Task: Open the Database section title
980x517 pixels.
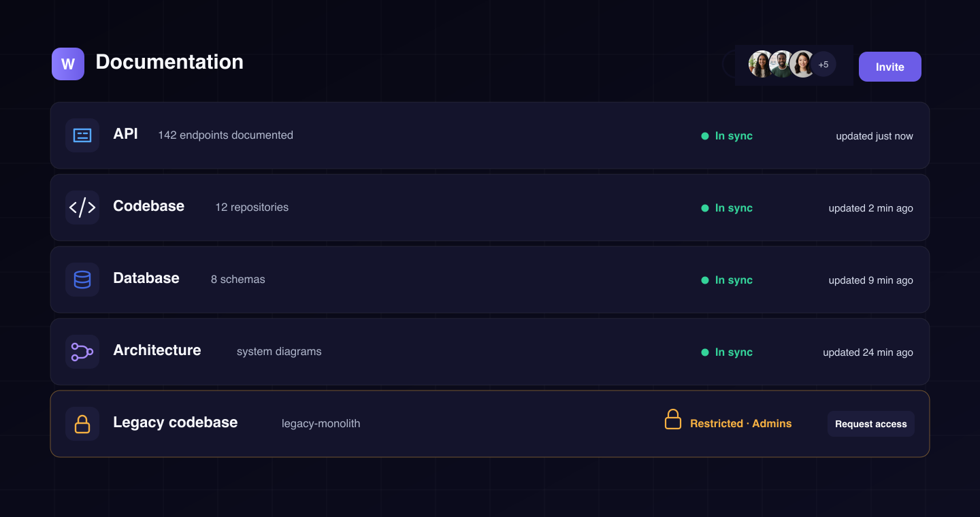Action: pyautogui.click(x=146, y=278)
